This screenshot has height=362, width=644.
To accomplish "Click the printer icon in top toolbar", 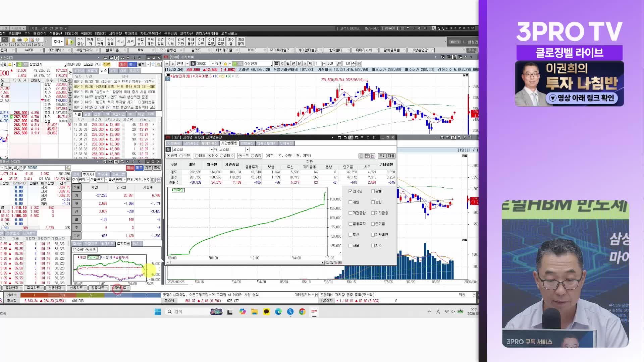I will (x=19, y=40).
